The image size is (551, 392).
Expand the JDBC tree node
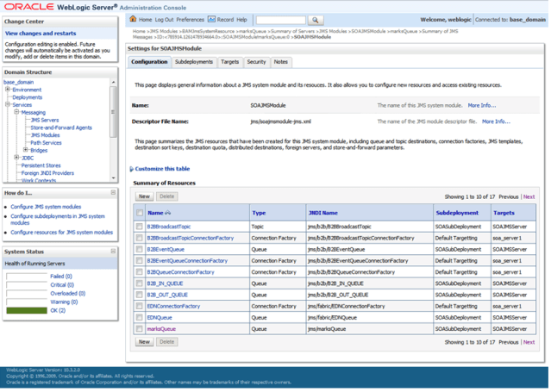point(17,158)
